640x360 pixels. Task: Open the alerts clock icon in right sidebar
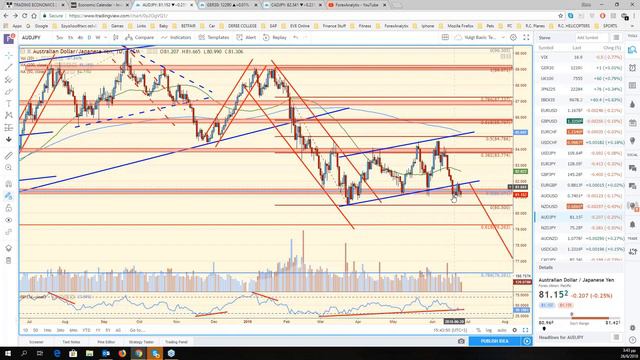(x=632, y=68)
